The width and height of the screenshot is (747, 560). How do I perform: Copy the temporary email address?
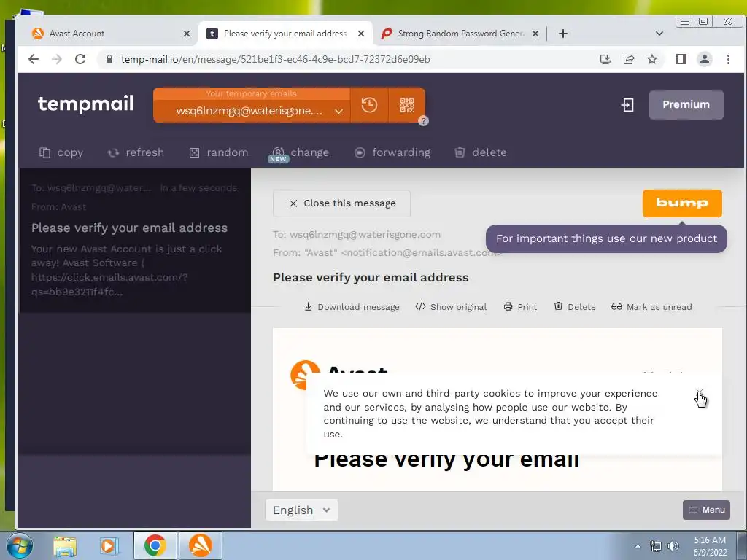pyautogui.click(x=61, y=152)
